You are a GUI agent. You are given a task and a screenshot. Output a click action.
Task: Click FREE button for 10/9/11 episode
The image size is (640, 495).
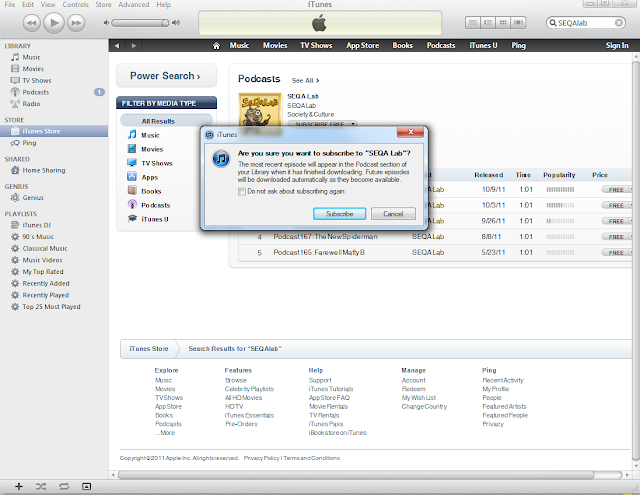click(616, 189)
